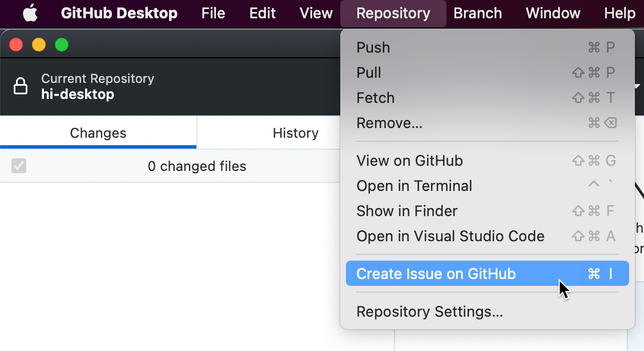This screenshot has width=644, height=351.
Task: Open the repository in Terminal
Action: pyautogui.click(x=414, y=186)
